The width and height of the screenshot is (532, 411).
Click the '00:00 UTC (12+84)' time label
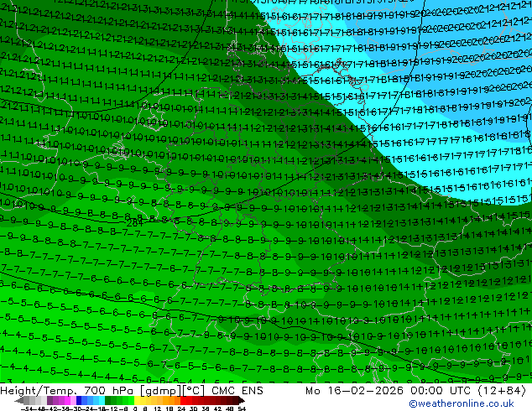pos(468,391)
